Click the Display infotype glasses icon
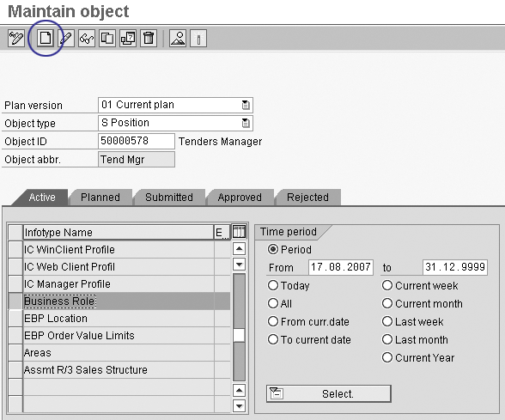 [x=87, y=39]
